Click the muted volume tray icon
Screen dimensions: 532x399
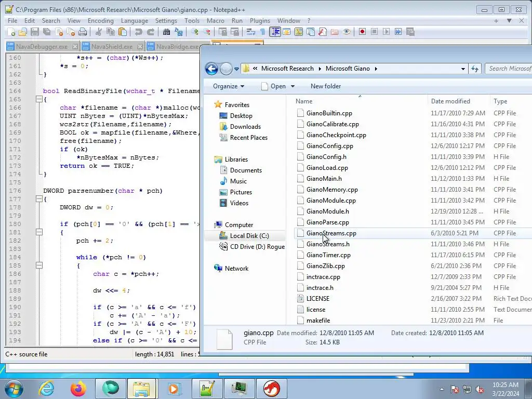click(x=480, y=390)
